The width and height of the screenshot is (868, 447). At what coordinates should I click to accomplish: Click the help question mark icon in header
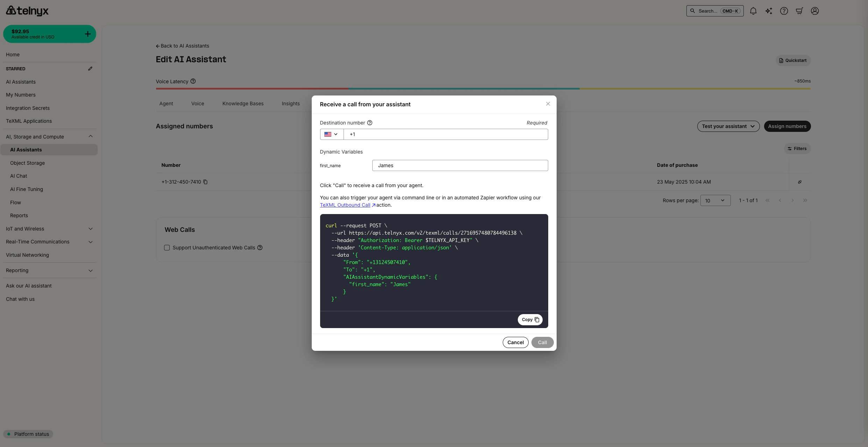pyautogui.click(x=784, y=11)
